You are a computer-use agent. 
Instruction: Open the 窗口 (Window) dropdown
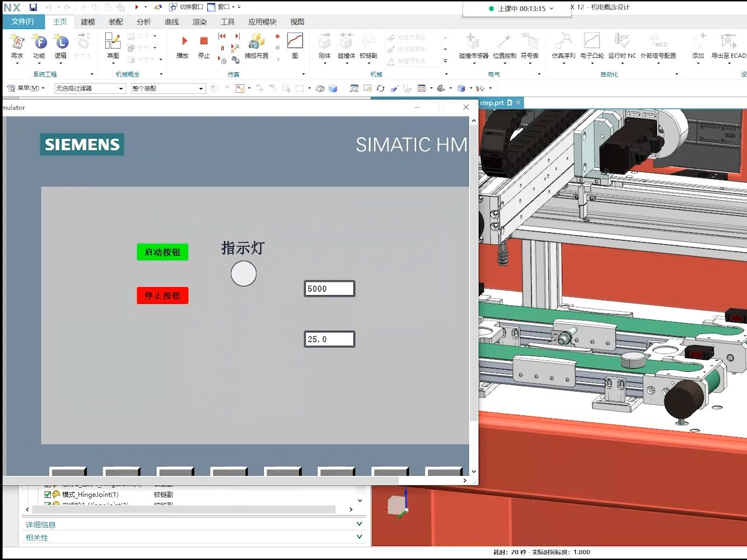[224, 7]
